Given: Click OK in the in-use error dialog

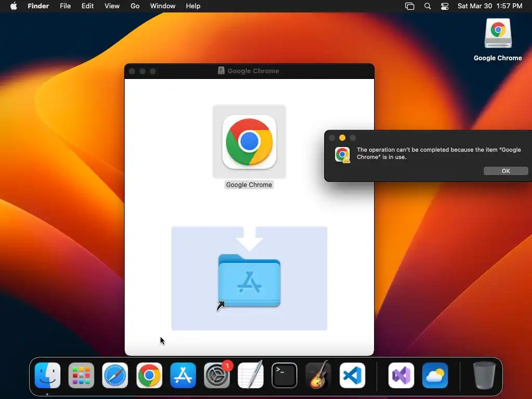Looking at the screenshot, I should point(506,171).
